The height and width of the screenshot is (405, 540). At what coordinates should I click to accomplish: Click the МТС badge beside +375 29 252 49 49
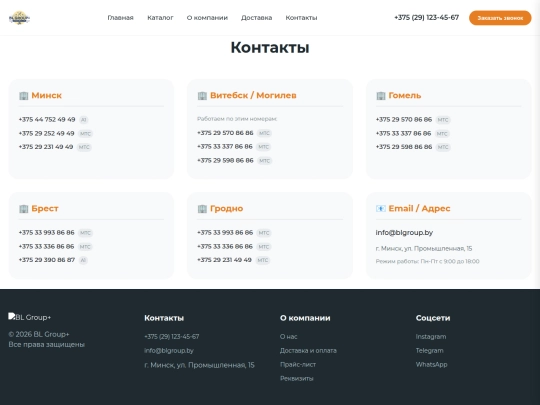(x=85, y=134)
